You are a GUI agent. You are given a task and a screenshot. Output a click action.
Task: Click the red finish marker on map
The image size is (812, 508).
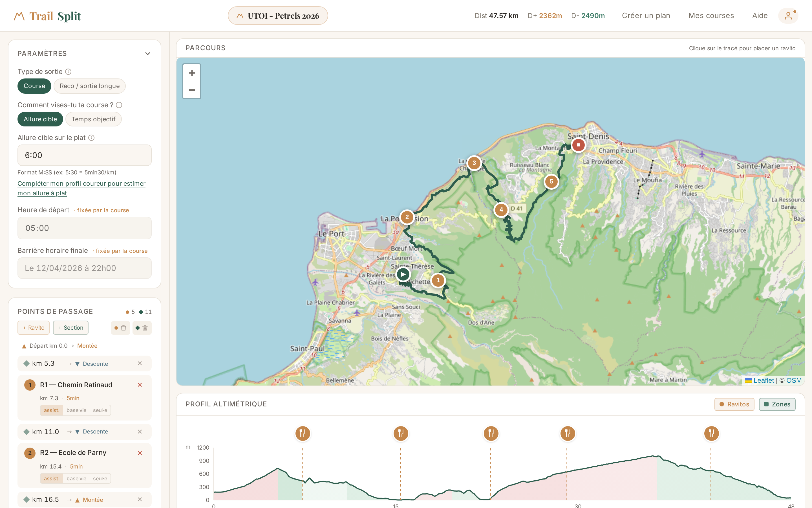[x=578, y=145]
